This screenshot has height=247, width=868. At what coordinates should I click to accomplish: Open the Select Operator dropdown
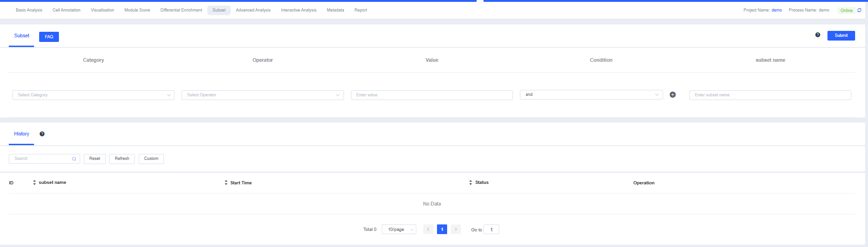coord(262,95)
